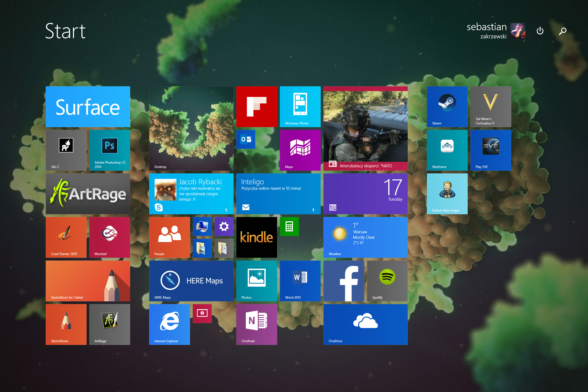Screen dimensions: 588x392
Task: Launch Silo 2 app tile
Action: pos(66,150)
